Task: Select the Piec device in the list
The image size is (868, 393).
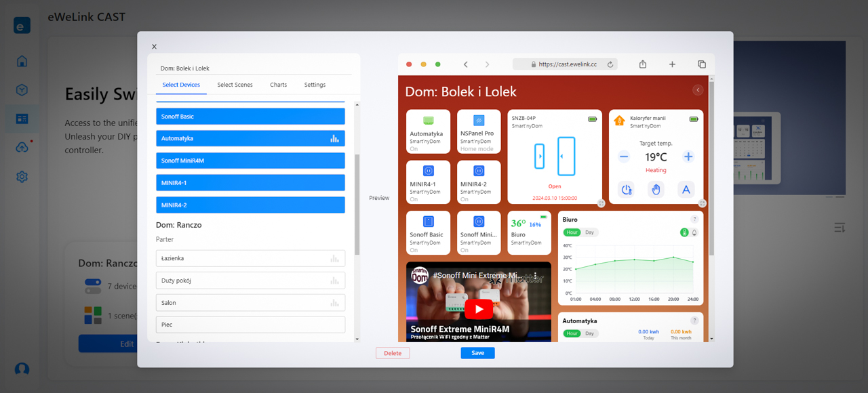Action: (250, 325)
